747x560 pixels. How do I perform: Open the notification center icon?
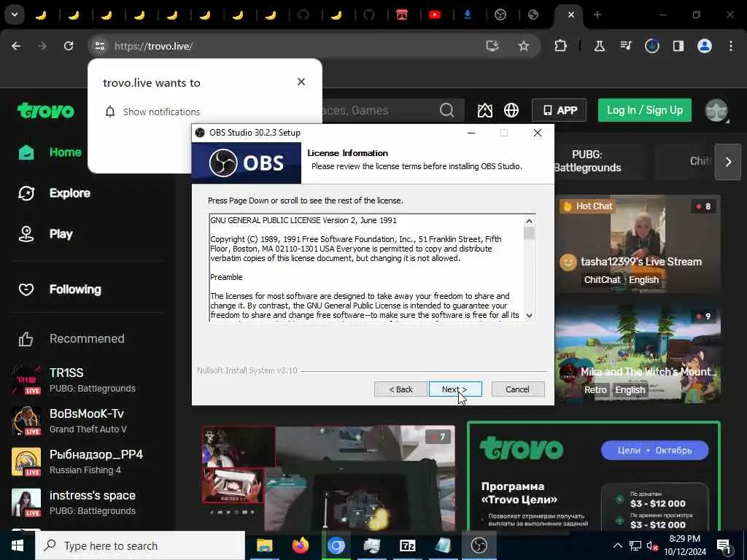(x=724, y=546)
